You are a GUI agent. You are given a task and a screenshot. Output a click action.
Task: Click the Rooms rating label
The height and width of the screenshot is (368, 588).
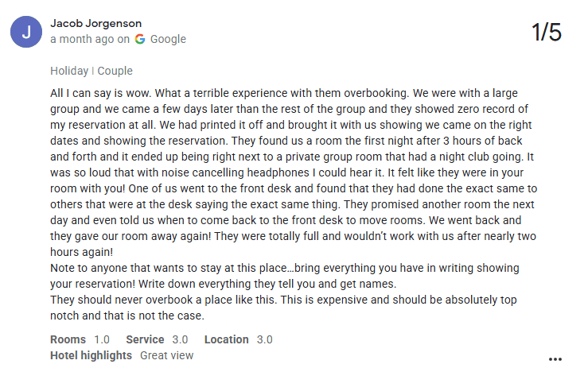click(x=68, y=339)
